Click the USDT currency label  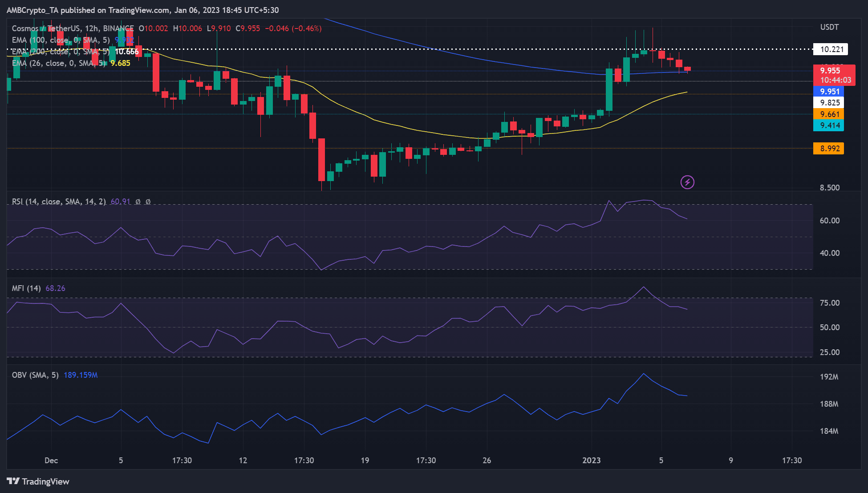[x=829, y=27]
